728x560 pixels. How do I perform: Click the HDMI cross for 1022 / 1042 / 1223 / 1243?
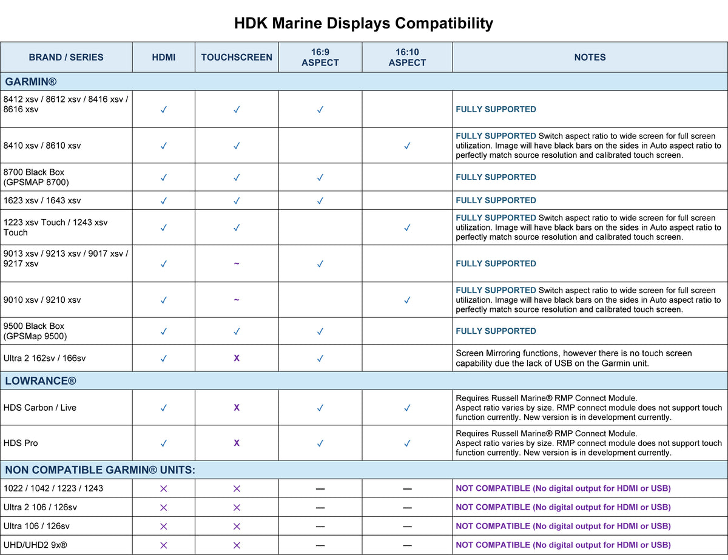click(164, 488)
